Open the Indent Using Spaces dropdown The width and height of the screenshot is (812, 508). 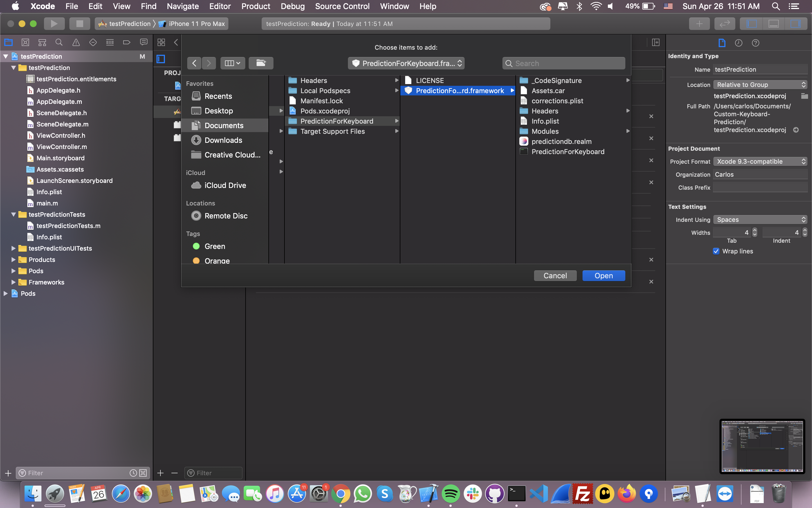pos(760,220)
